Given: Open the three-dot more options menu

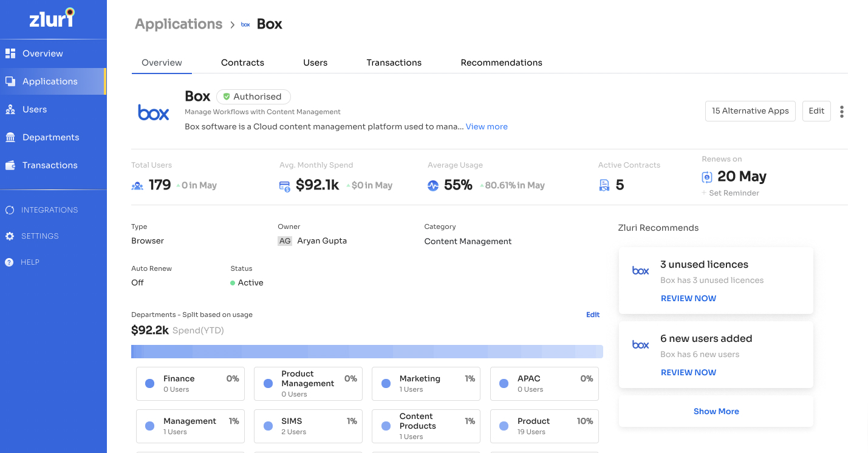Looking at the screenshot, I should (x=842, y=112).
